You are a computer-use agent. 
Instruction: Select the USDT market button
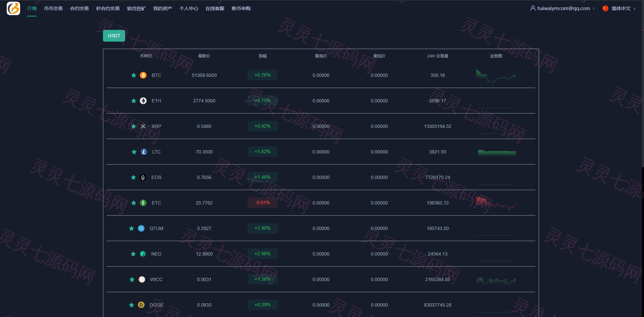click(114, 36)
